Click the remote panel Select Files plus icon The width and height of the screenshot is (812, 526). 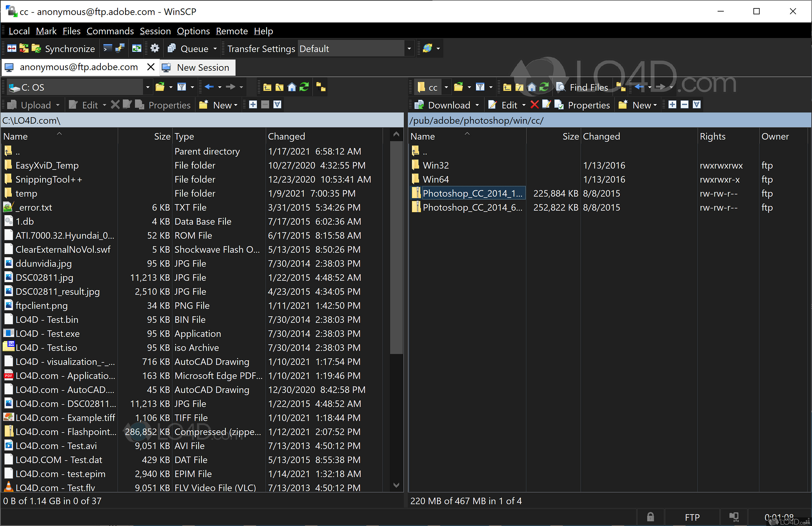tap(672, 105)
